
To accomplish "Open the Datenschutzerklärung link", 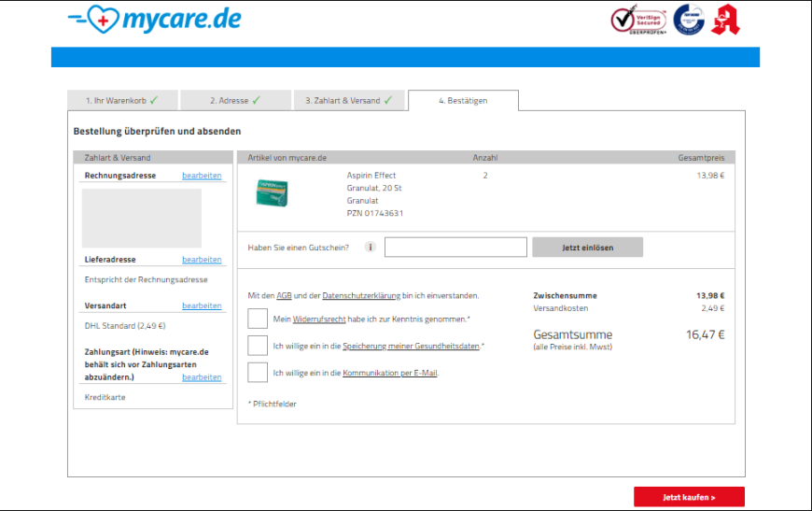I will coord(361,295).
